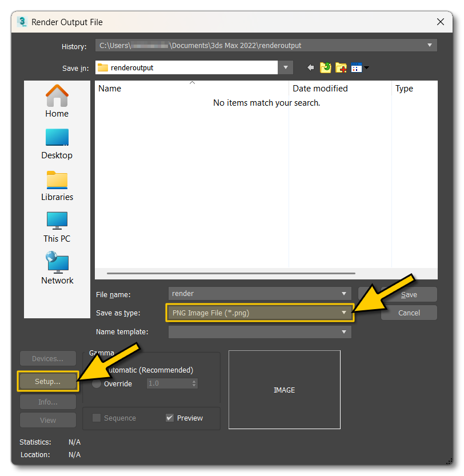Click inside the File name field
This screenshot has width=464, height=476.
tap(251, 293)
